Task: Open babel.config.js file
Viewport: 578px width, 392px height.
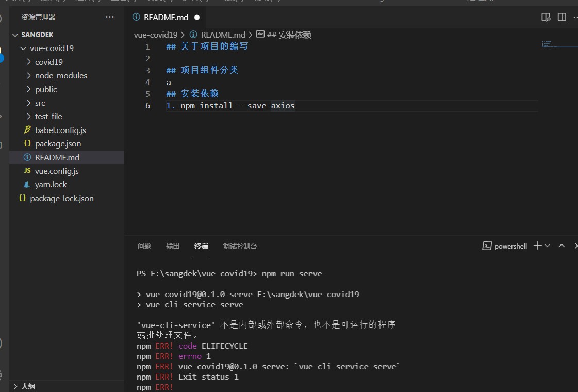Action: [x=60, y=130]
